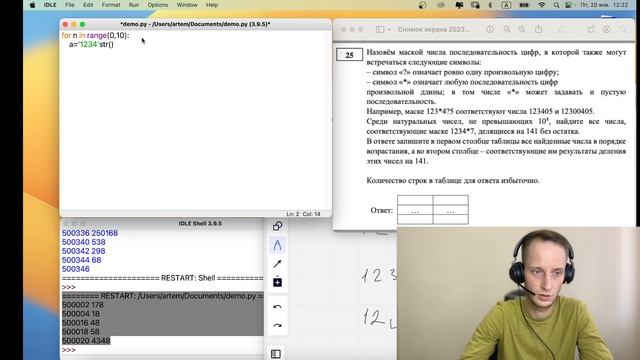Screen dimensions: 640x360
Task: Select the pen drawing tool in whiteboard
Action: pos(278,245)
